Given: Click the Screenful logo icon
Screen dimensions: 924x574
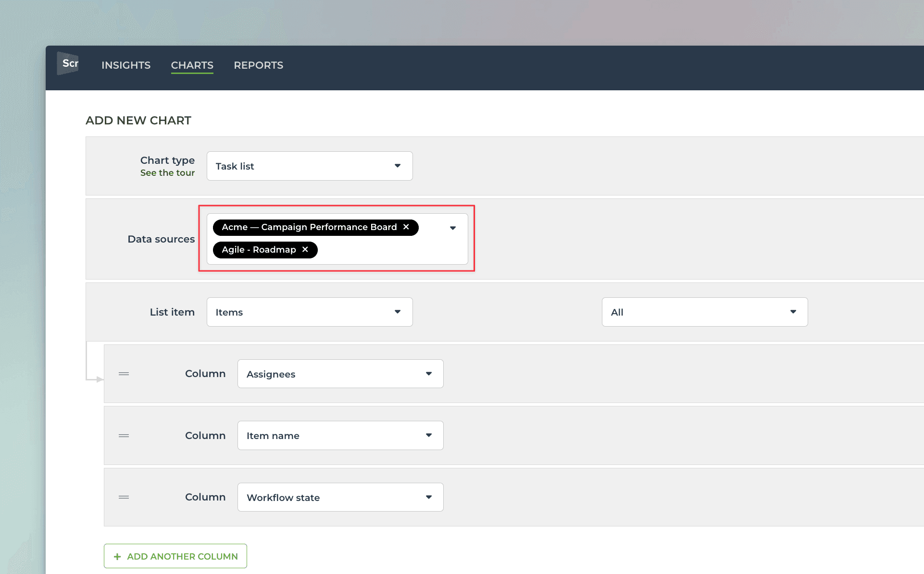Looking at the screenshot, I should (68, 63).
